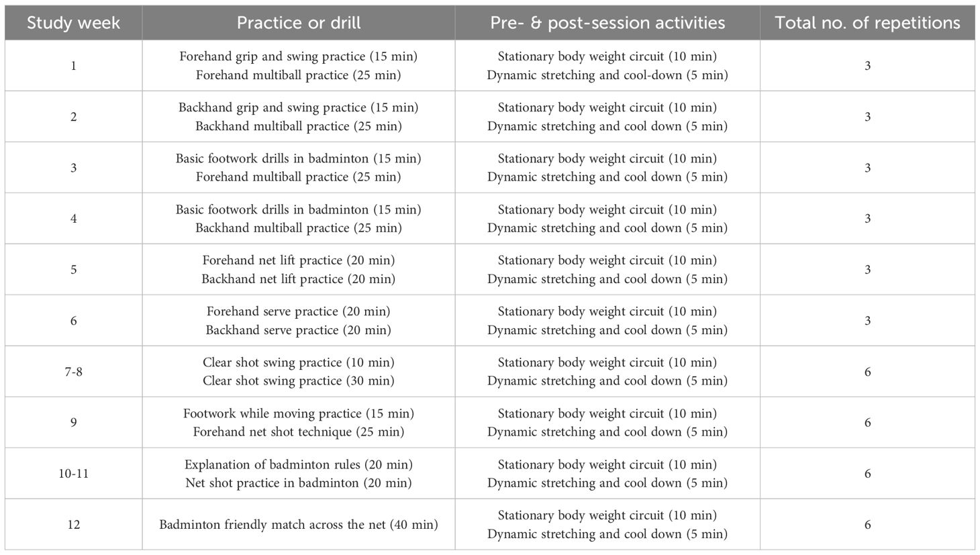Select repetitions value 3 for week 6
Image resolution: width=980 pixels, height=555 pixels.
(x=867, y=321)
